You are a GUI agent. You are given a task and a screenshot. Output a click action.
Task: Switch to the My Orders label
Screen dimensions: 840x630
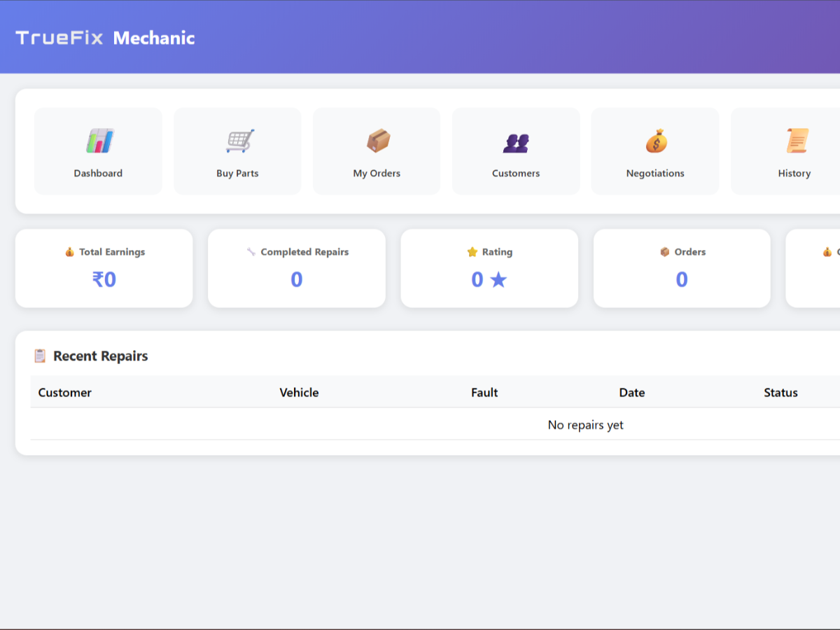(x=377, y=174)
